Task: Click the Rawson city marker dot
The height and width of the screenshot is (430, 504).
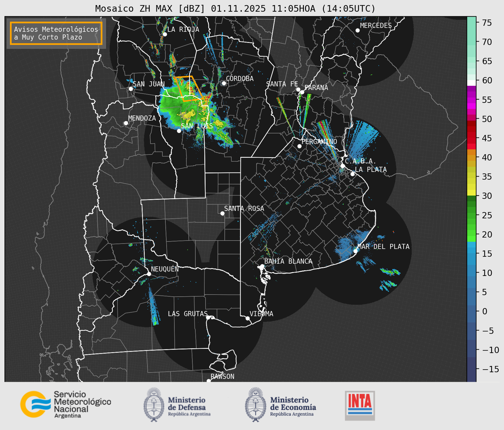Action: [x=209, y=381]
